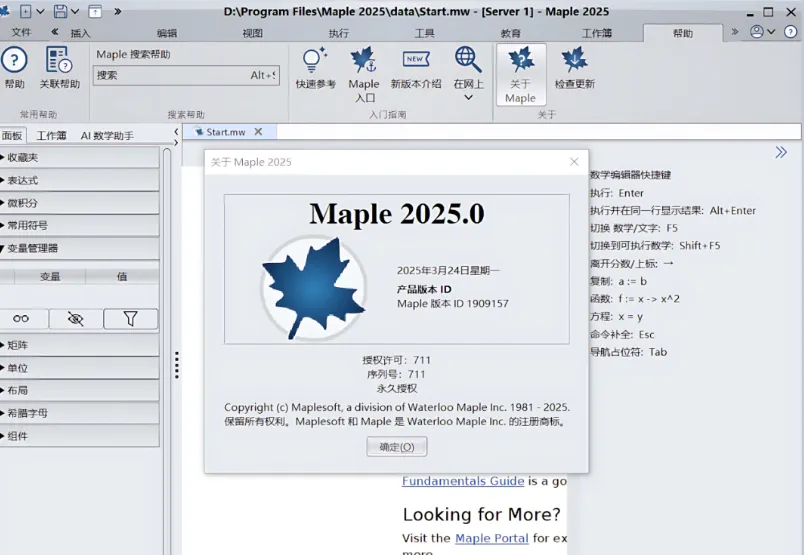804x555 pixels.
Task: Click the export icon in the quick access toolbar
Action: point(95,11)
